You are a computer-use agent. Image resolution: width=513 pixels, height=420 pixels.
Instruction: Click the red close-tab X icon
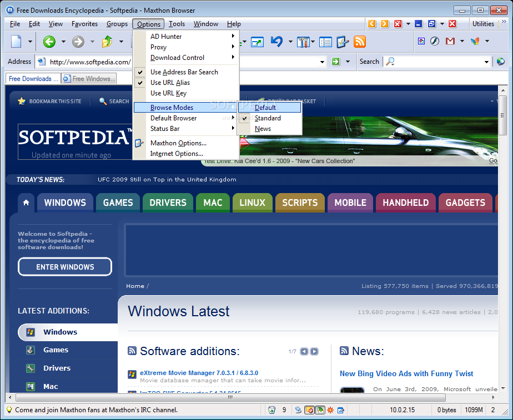pyautogui.click(x=398, y=23)
